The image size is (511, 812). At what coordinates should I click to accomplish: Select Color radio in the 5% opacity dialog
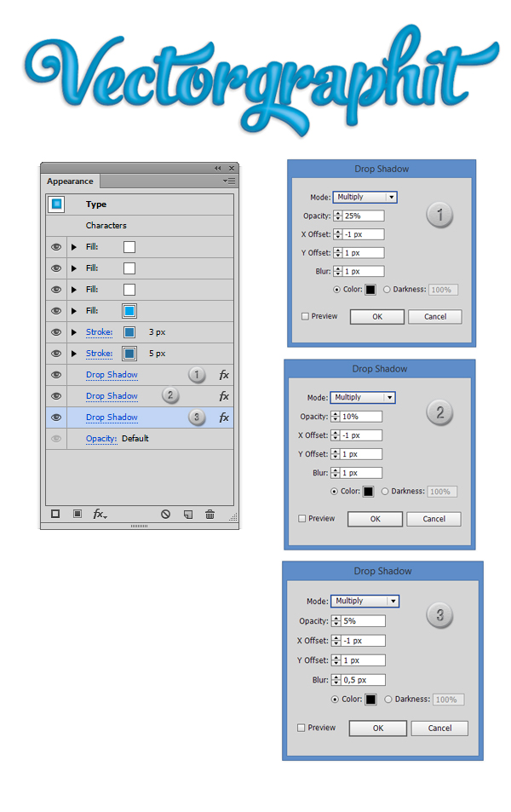click(x=335, y=700)
